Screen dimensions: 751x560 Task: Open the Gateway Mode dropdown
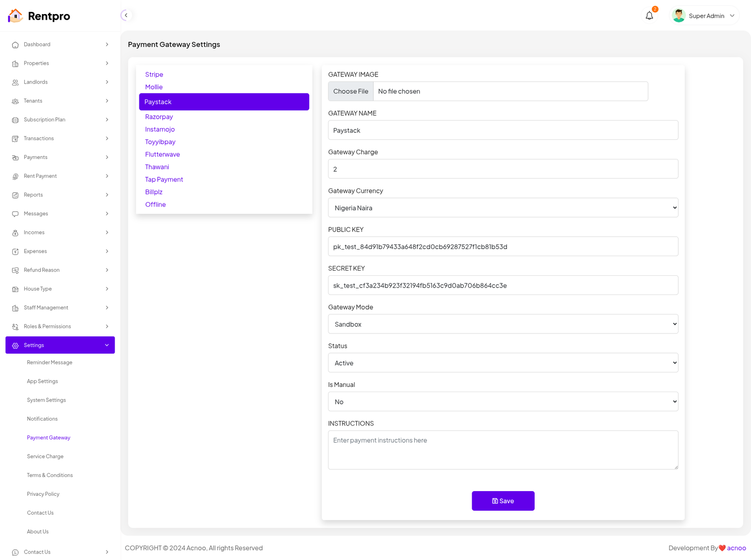503,324
